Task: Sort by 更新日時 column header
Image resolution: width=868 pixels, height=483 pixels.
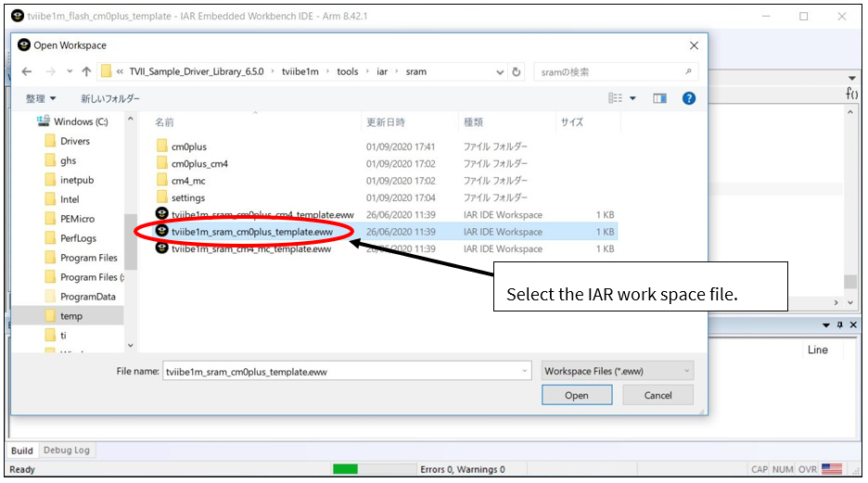Action: click(x=386, y=122)
